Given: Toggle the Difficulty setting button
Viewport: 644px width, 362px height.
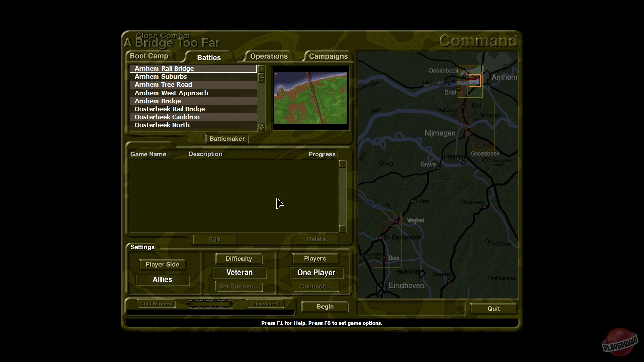Looking at the screenshot, I should 238,259.
